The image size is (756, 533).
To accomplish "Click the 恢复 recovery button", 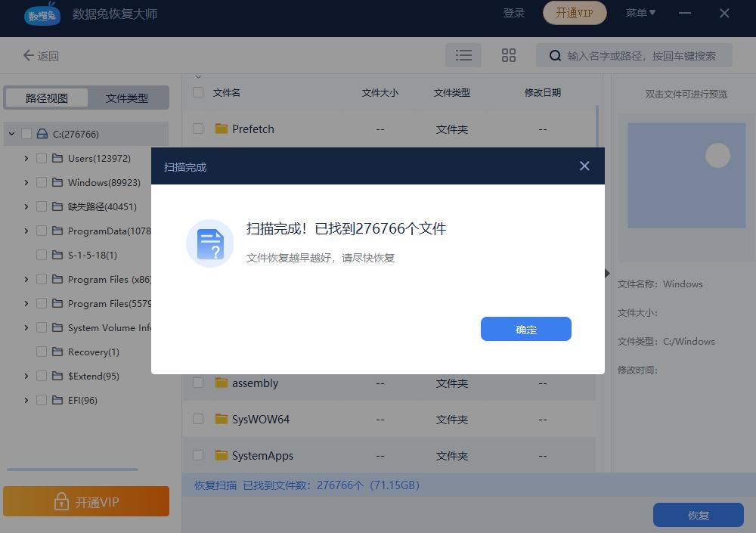I will (699, 515).
